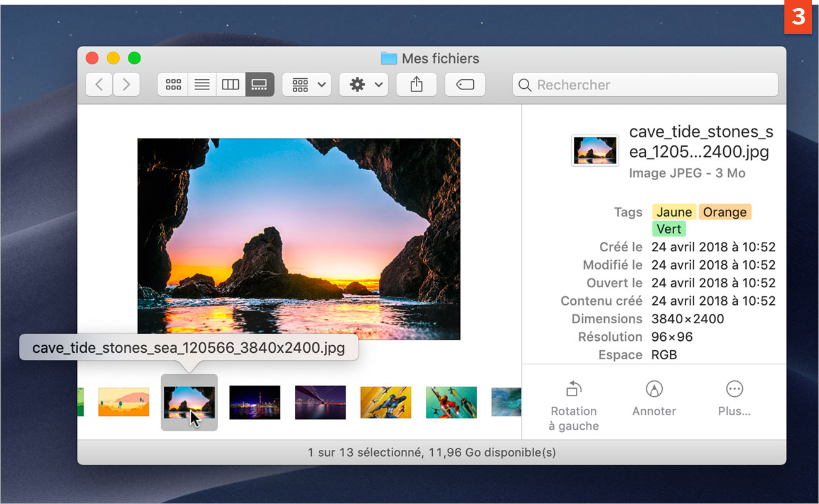Switch to list view
This screenshot has width=819, height=504.
click(x=202, y=84)
